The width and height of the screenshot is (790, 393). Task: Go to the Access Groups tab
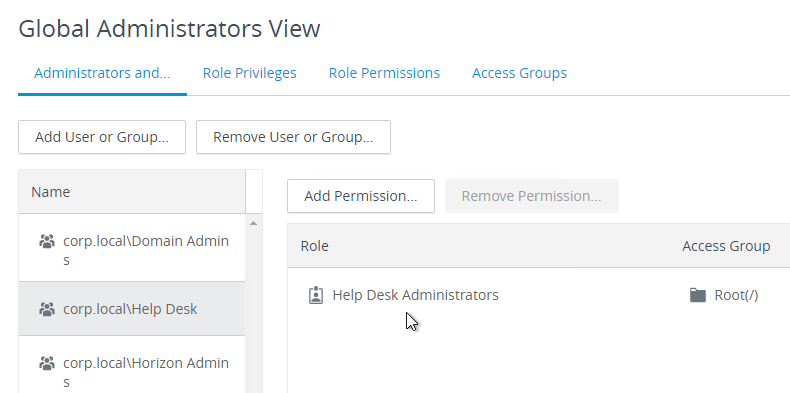[519, 73]
